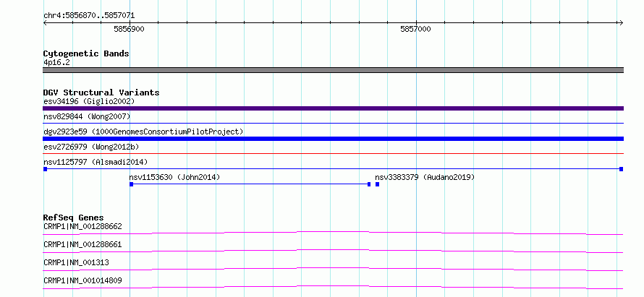This screenshot has height=297, width=644.
Task: Click the CRMP1|NM_001288662 transcript label
Action: click(82, 226)
